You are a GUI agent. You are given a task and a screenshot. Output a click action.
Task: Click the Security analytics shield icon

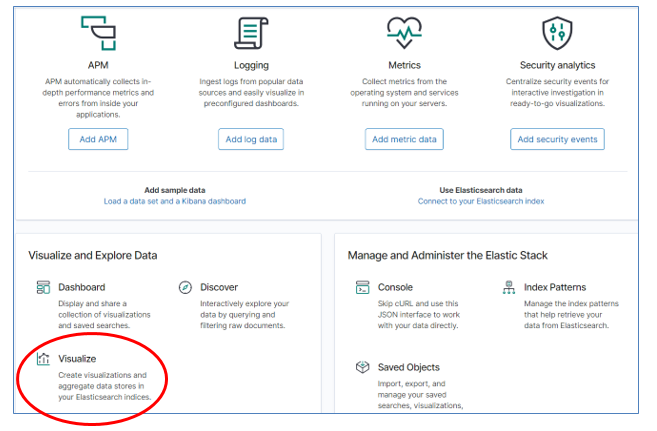tap(557, 33)
